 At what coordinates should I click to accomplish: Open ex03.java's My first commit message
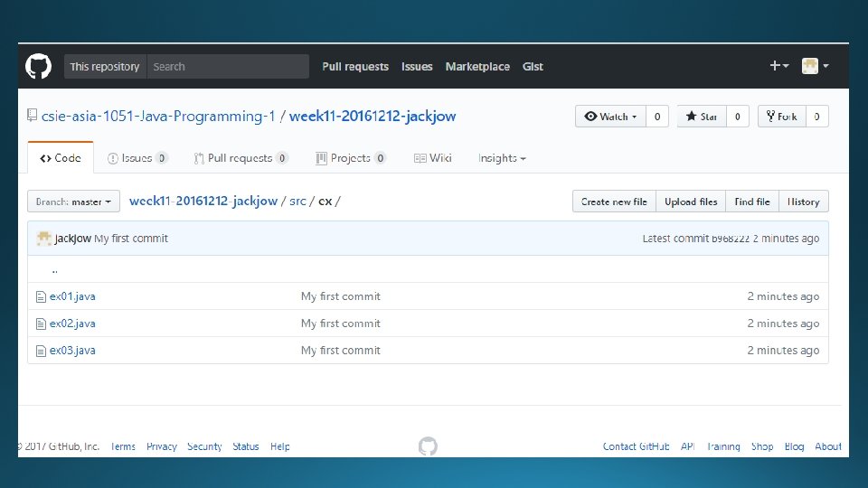[x=341, y=351]
